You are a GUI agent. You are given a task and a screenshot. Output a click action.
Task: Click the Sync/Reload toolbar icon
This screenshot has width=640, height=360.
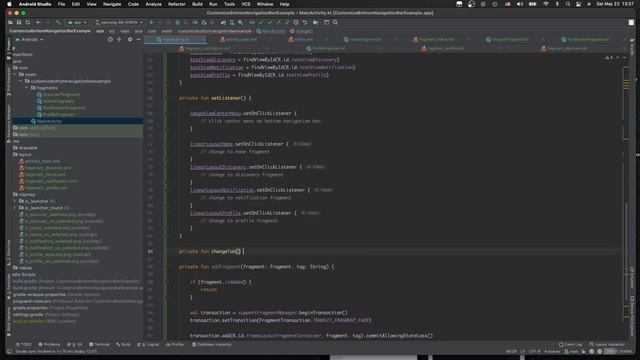[x=28, y=22]
